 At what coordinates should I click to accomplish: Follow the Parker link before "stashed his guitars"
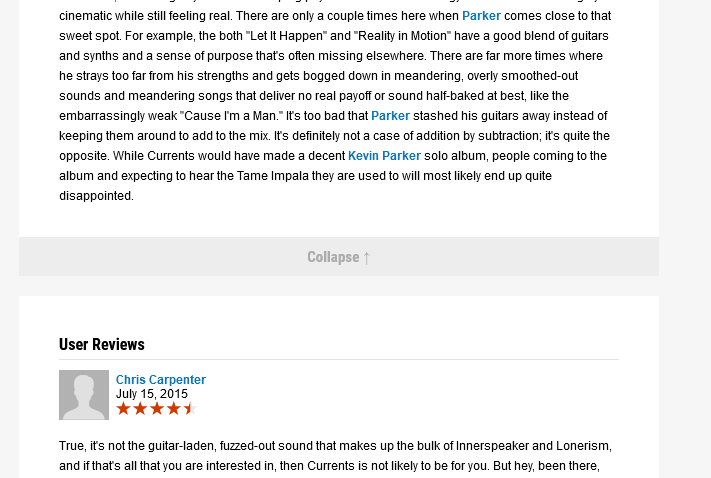tap(390, 116)
